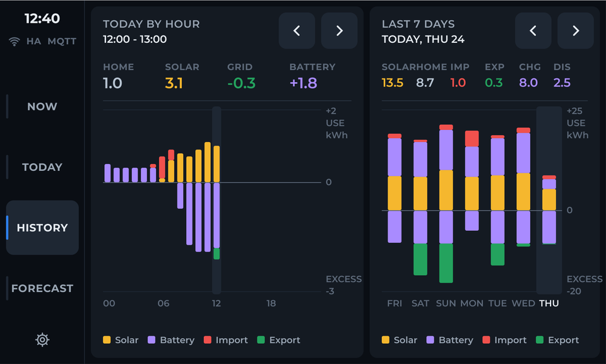
Task: Click the 00 hour axis label
Action: [x=109, y=303]
